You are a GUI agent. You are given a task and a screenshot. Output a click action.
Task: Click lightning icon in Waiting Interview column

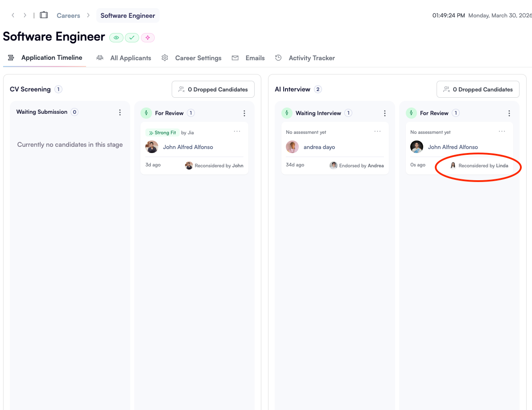point(287,113)
